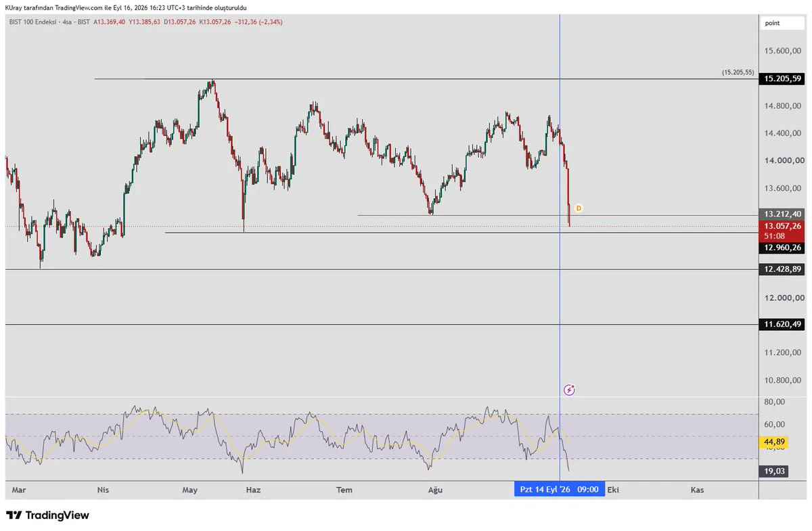
Task: Select the black 11.620,49 price label
Action: point(782,325)
